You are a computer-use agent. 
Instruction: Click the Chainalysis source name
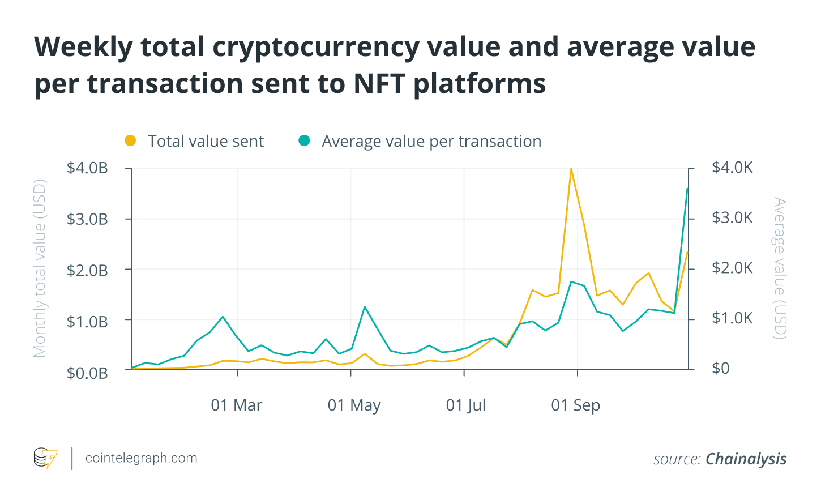click(x=746, y=459)
